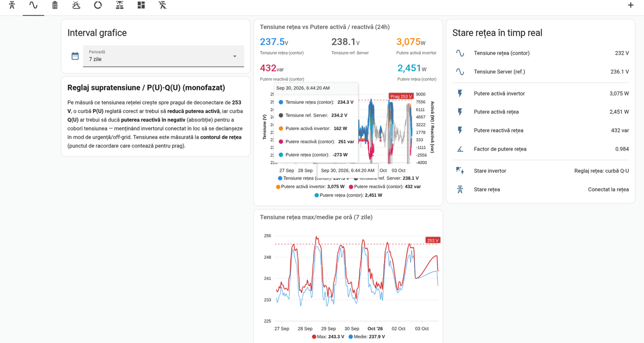
Task: Click the red 432 var value
Action: coord(272,68)
